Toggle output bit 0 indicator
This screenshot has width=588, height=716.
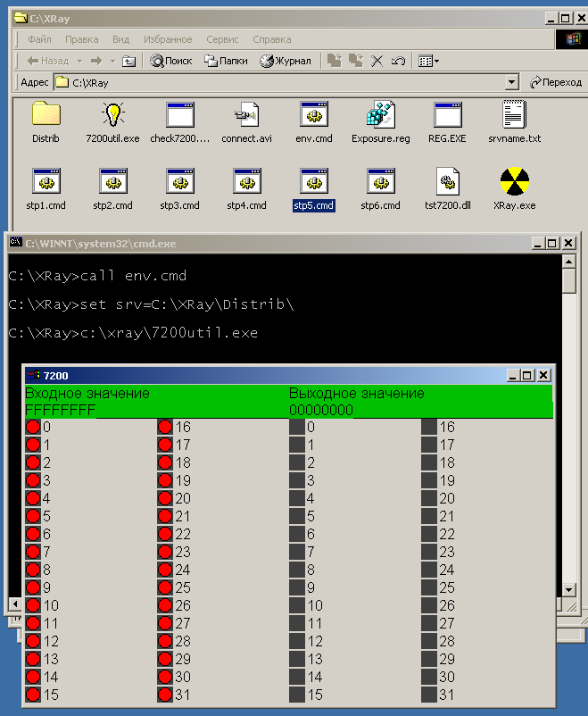click(297, 428)
